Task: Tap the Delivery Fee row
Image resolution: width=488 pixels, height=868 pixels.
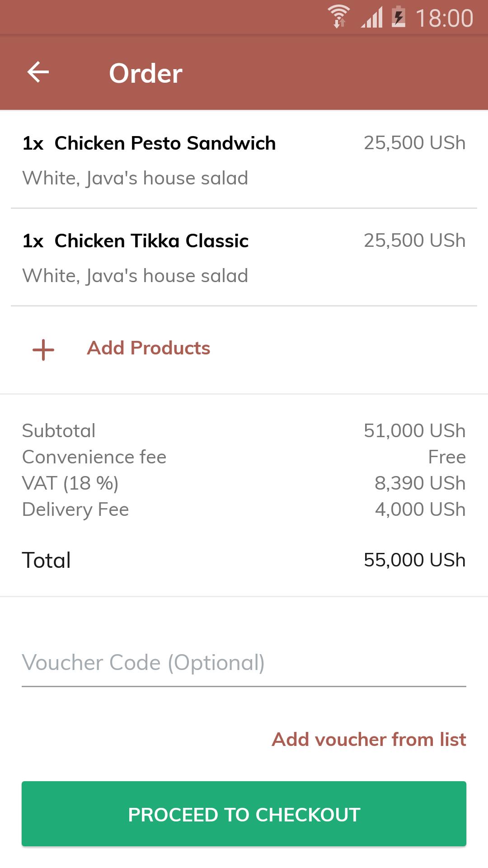Action: (x=244, y=509)
